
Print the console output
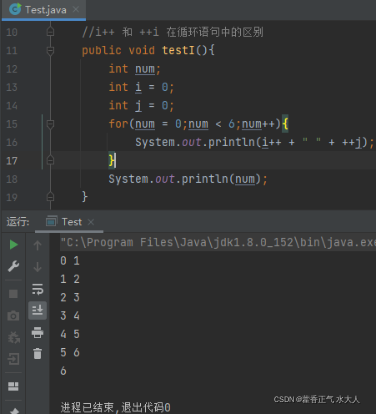(37, 332)
